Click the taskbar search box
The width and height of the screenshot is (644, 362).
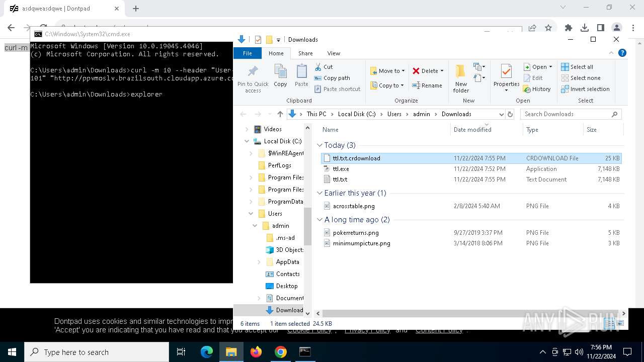coord(97,352)
